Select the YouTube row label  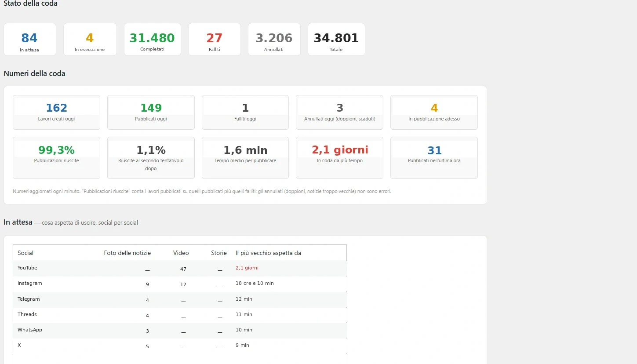pyautogui.click(x=27, y=268)
